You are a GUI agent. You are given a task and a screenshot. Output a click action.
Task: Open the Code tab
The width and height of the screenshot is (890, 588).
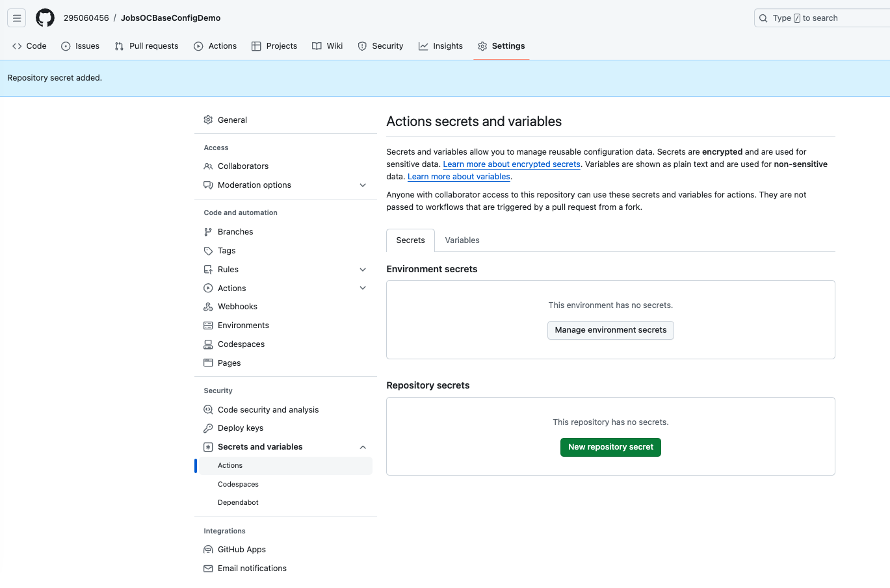30,46
